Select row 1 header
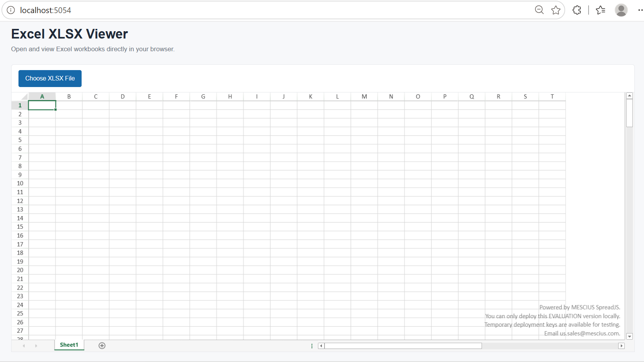The width and height of the screenshot is (644, 362). tap(20, 105)
